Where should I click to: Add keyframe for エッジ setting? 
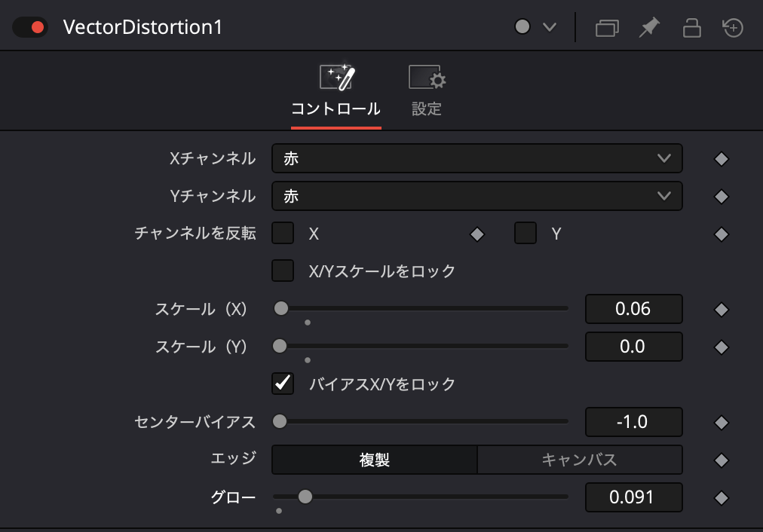(721, 460)
